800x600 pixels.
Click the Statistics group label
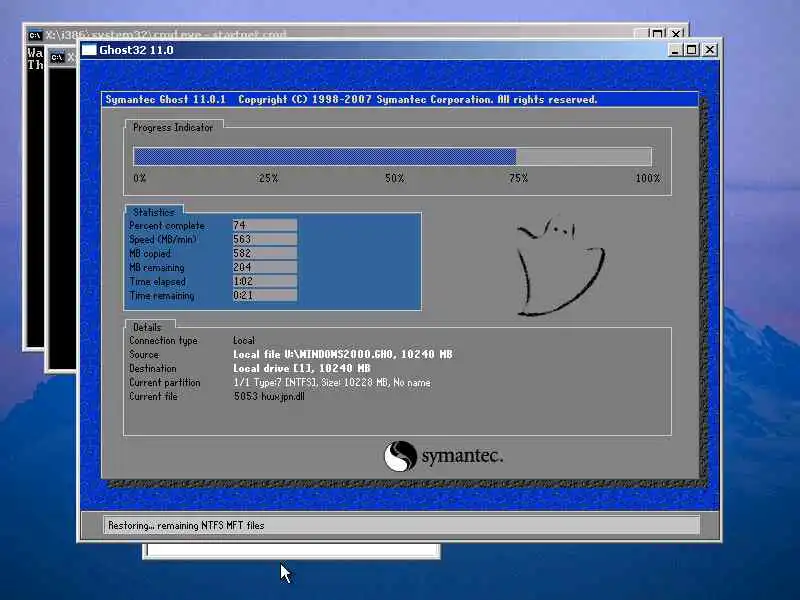pyautogui.click(x=154, y=212)
